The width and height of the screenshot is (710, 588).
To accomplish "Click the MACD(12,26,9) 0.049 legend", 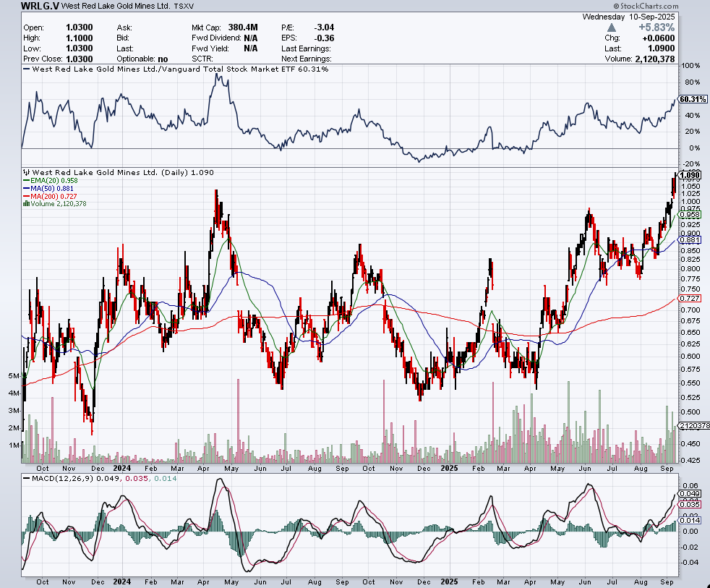I will [72, 479].
